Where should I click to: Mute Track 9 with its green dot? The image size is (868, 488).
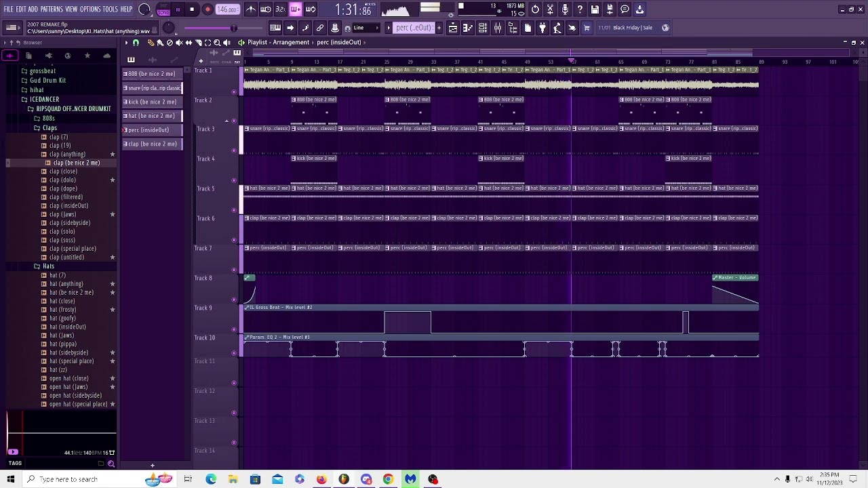pos(234,329)
